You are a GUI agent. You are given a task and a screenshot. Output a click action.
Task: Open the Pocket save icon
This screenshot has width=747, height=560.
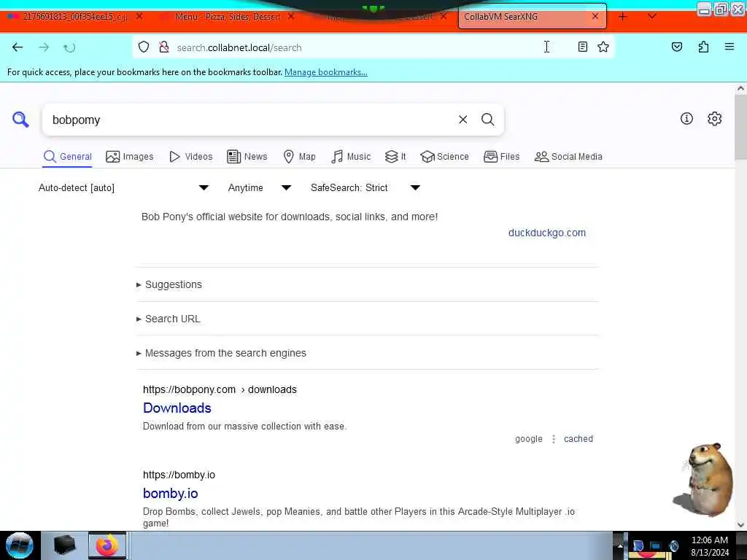tap(676, 47)
